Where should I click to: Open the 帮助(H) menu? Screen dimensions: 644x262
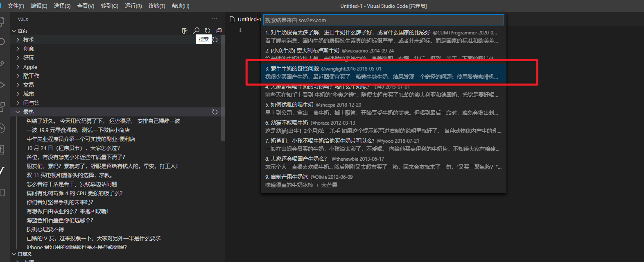[181, 6]
